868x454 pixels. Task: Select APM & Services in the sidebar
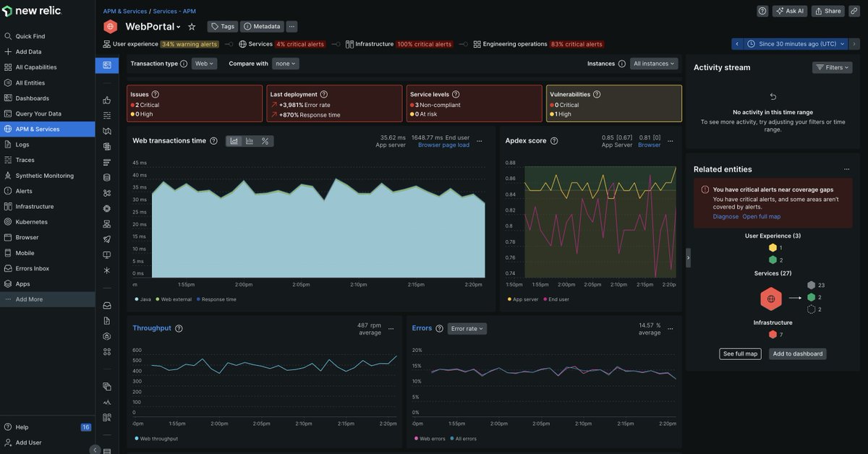(x=47, y=129)
